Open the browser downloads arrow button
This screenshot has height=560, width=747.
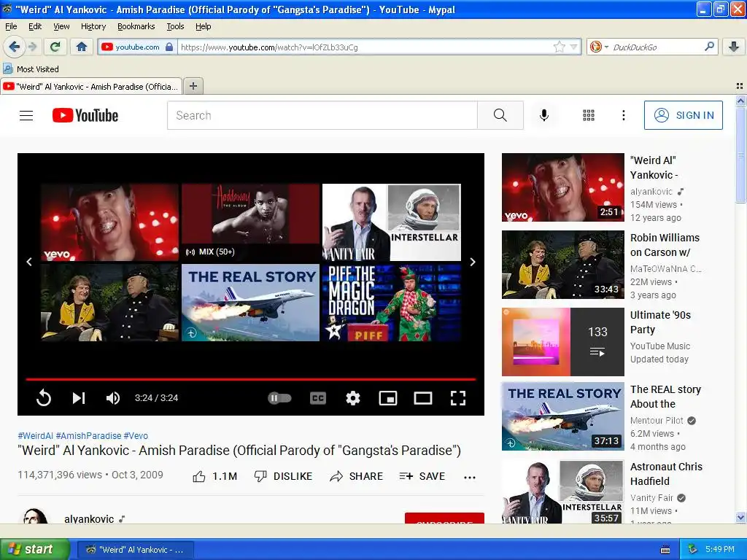pos(734,47)
